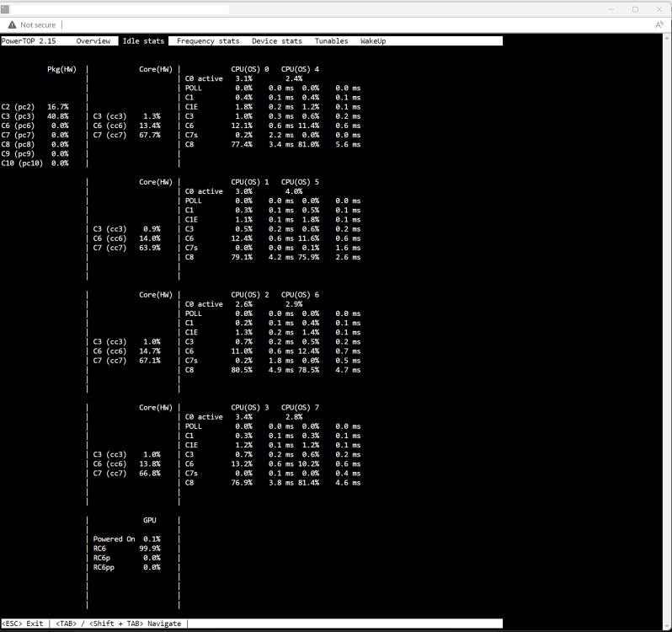Click the C3 (pc3) 40.8% row
This screenshot has width=672, height=632.
coord(35,116)
